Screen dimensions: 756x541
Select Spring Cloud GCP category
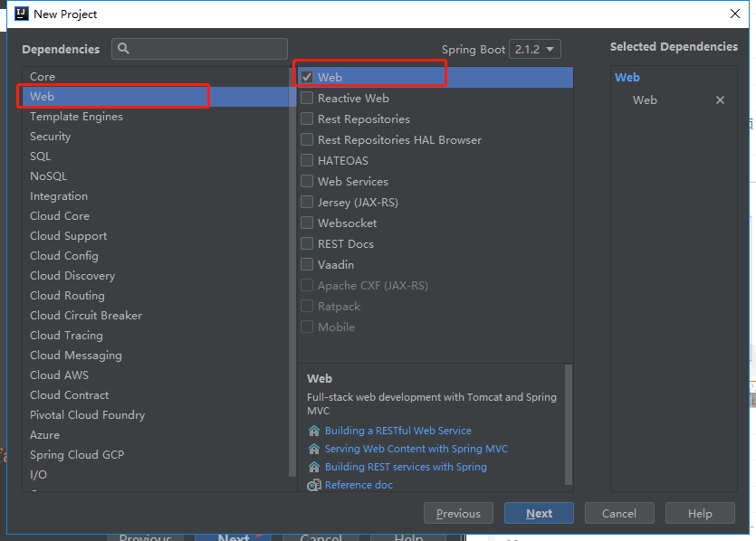coord(155,455)
